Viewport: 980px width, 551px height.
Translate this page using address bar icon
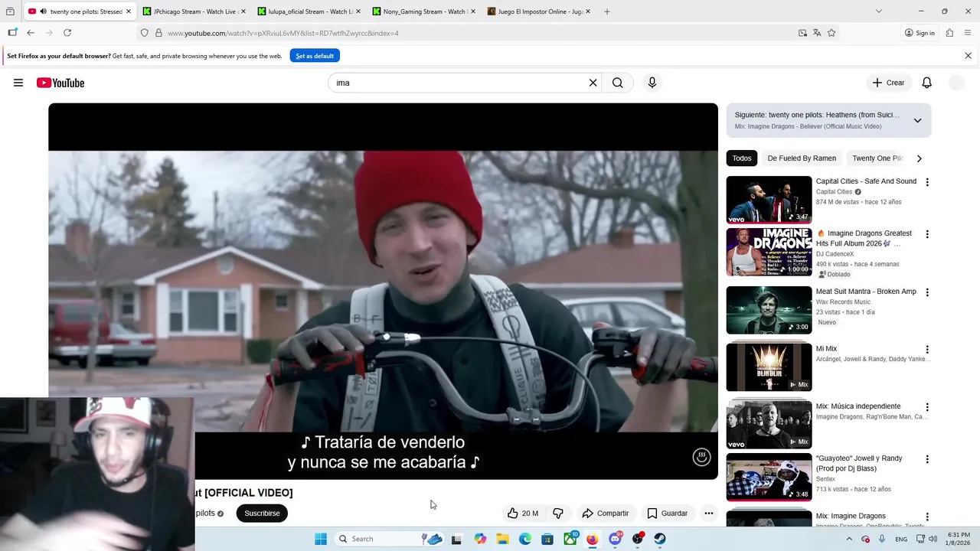[817, 33]
